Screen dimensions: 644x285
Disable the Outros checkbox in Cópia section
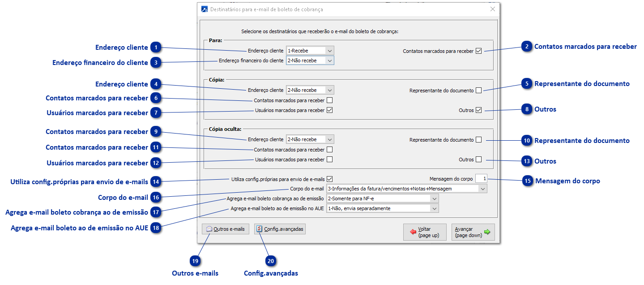(x=479, y=110)
